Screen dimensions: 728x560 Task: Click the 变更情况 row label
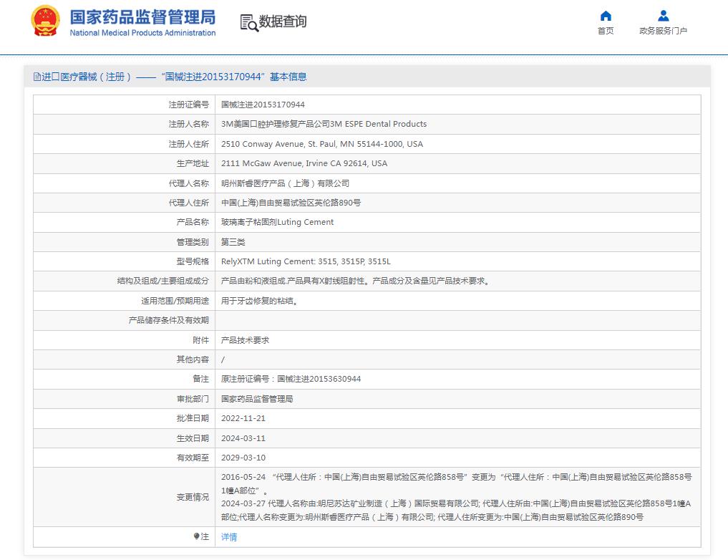point(193,497)
